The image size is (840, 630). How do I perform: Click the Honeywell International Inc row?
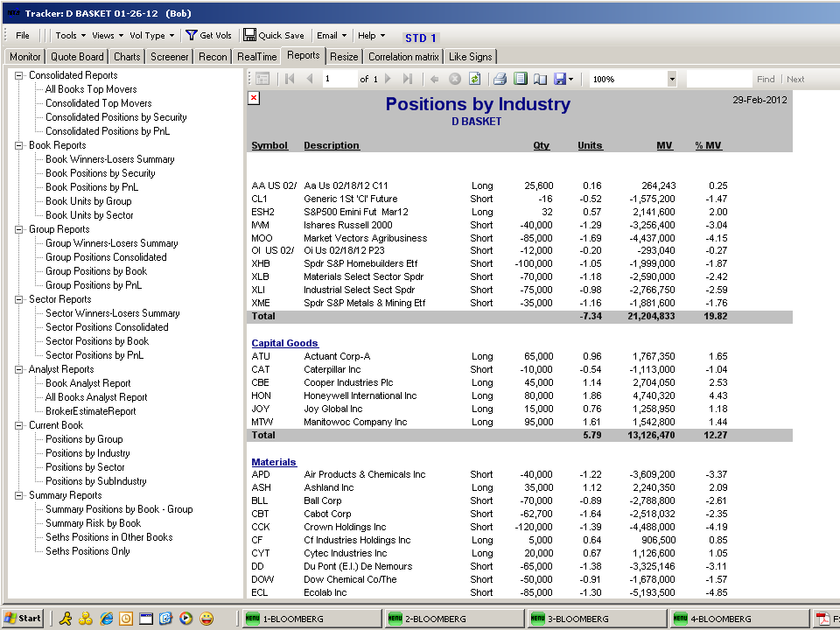pyautogui.click(x=490, y=395)
